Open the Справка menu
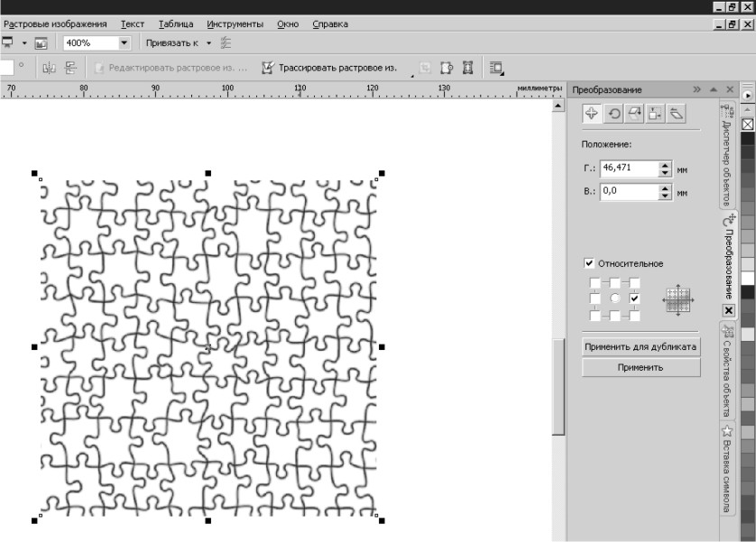 pos(330,24)
